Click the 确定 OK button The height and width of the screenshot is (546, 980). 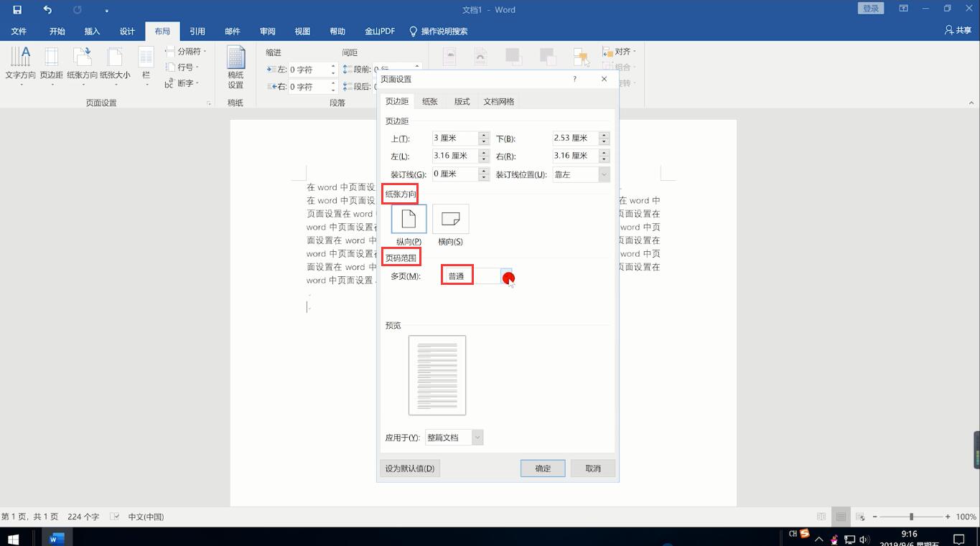(543, 469)
